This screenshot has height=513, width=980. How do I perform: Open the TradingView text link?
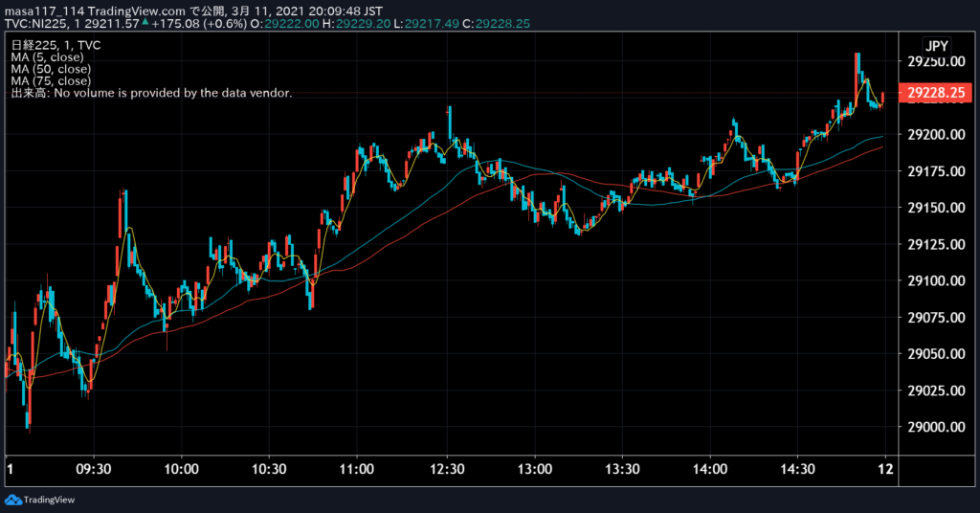pyautogui.click(x=49, y=500)
